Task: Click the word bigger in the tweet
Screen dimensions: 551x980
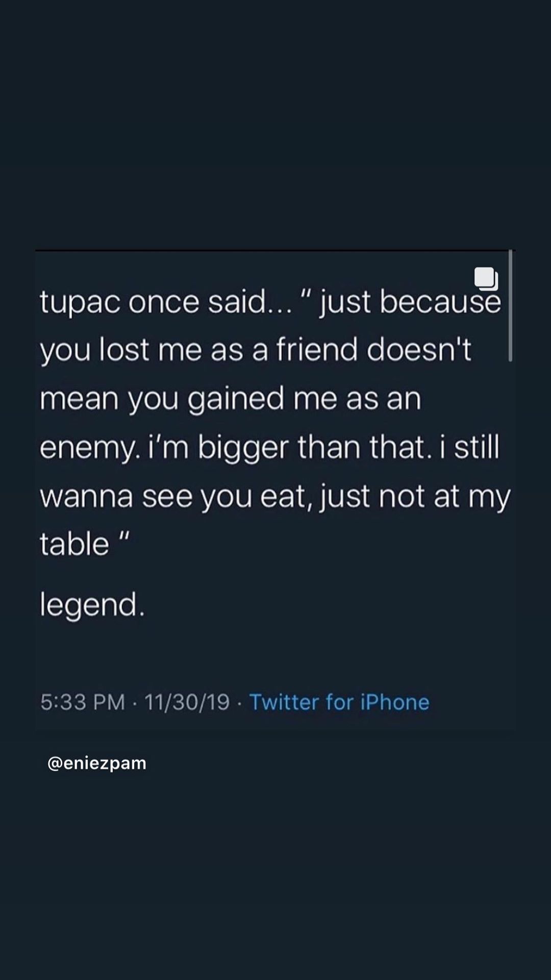Action: pos(243,448)
